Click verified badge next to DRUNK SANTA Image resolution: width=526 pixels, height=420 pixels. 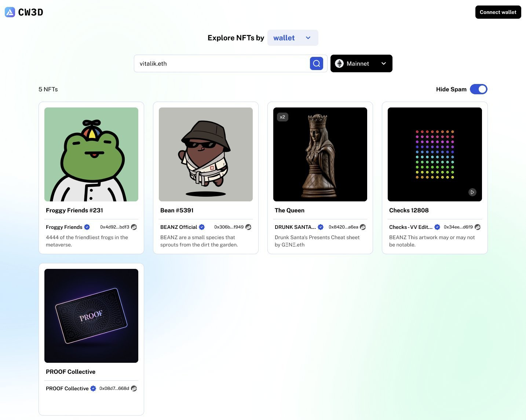[x=321, y=227]
